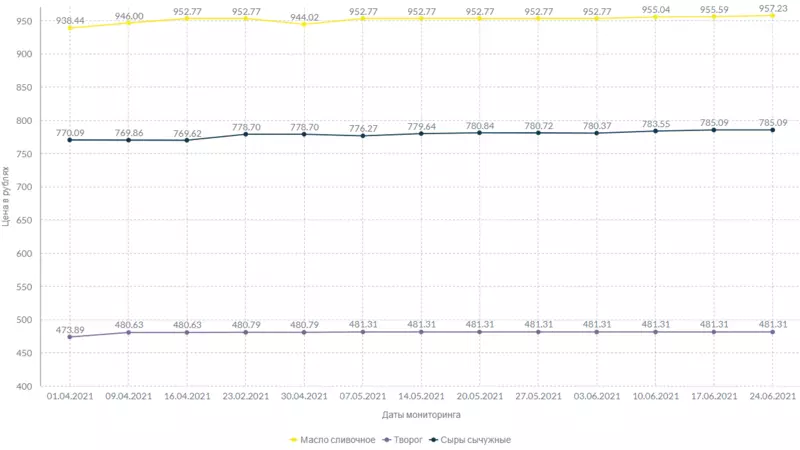Click the butter point labeled 946.00
Image resolution: width=800 pixels, height=450 pixels.
point(128,22)
